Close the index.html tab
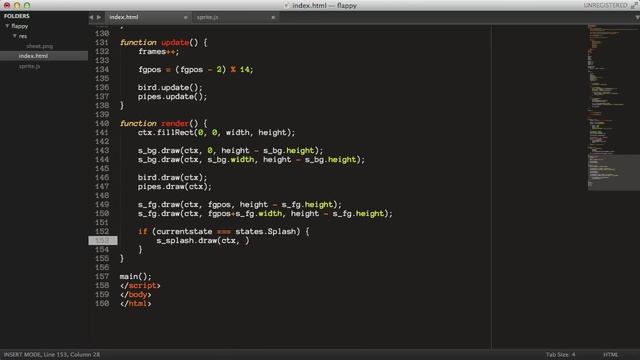640x360 pixels. pos(185,18)
